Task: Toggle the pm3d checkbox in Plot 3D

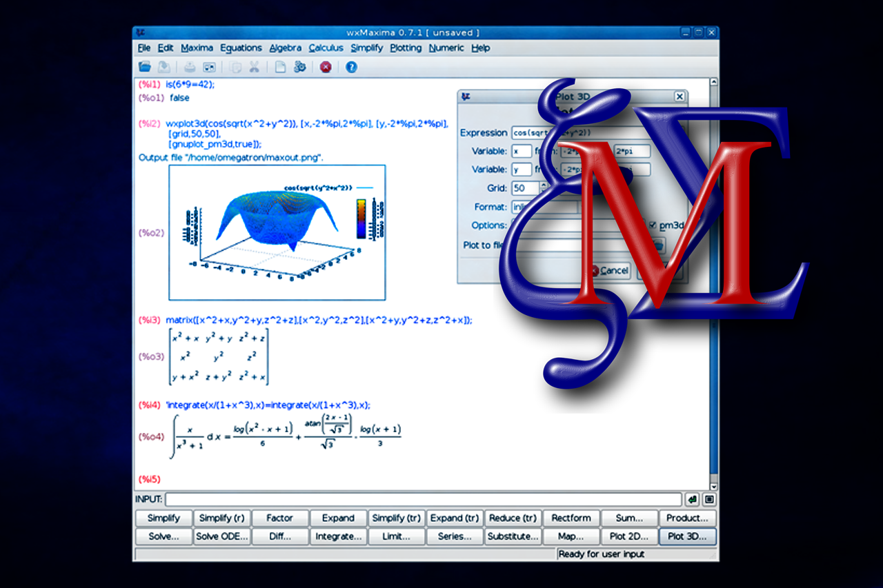Action: (653, 225)
